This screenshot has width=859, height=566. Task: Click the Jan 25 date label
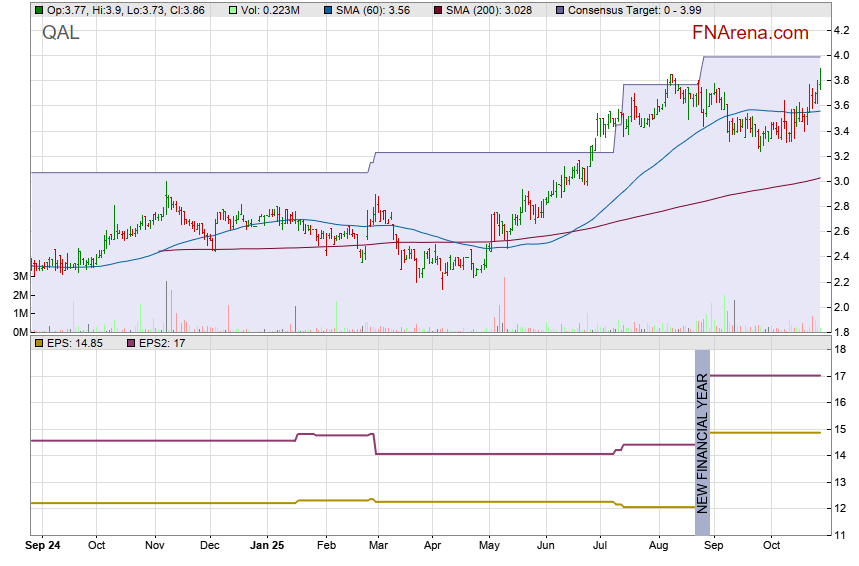267,546
